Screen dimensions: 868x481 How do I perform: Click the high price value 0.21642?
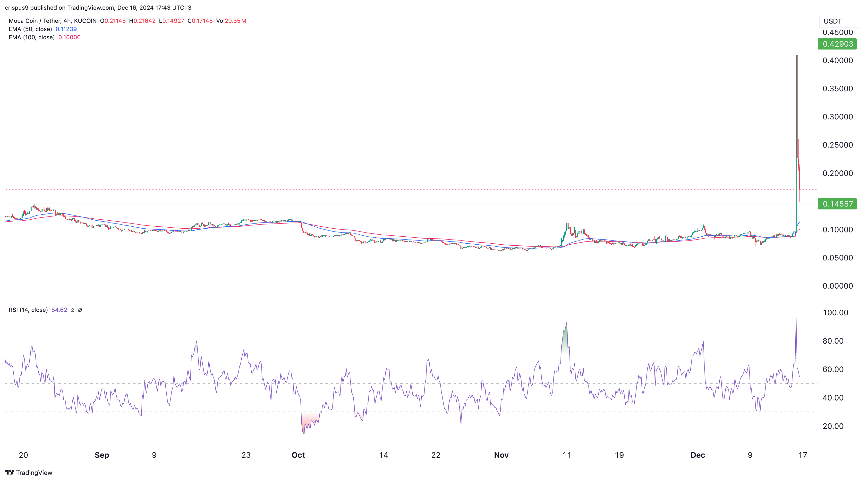tap(145, 21)
